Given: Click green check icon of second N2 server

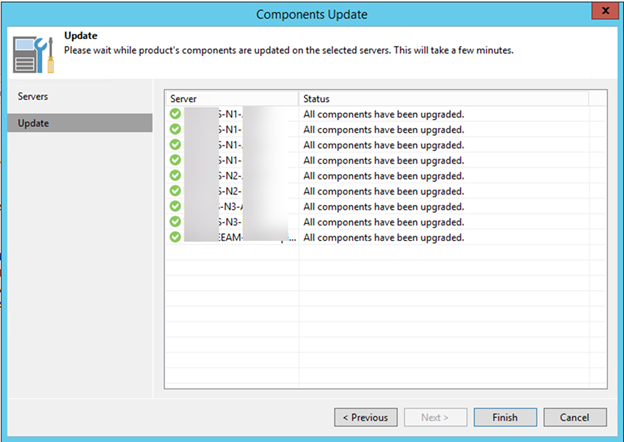Looking at the screenshot, I should coord(176,191).
